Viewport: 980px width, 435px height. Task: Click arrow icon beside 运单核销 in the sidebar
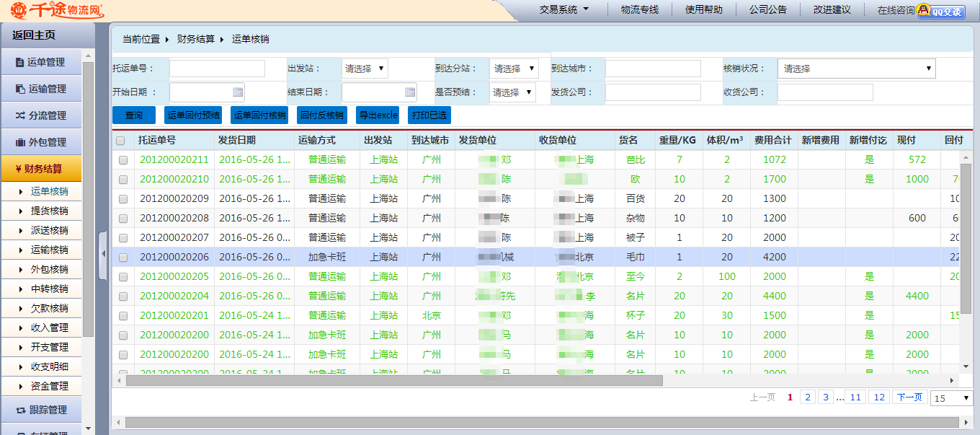(x=21, y=192)
